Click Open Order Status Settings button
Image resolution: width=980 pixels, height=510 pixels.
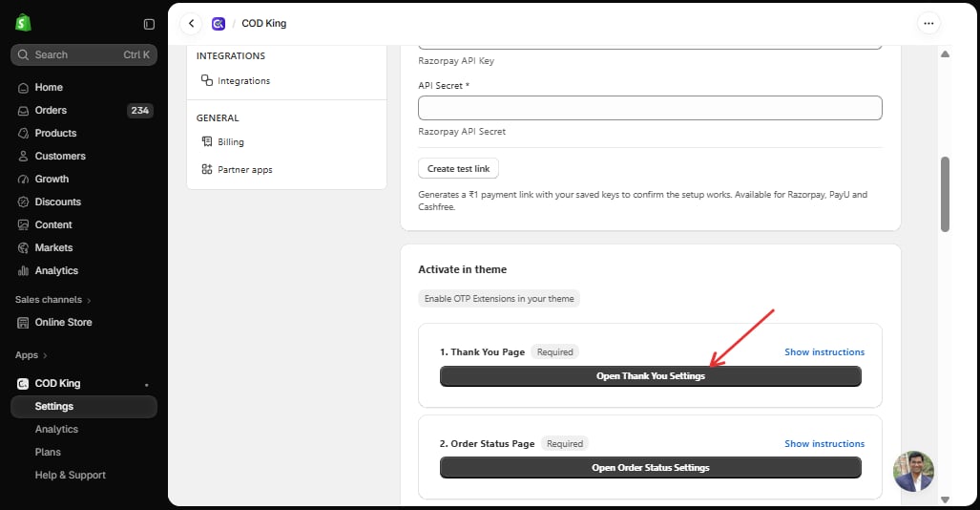(651, 467)
